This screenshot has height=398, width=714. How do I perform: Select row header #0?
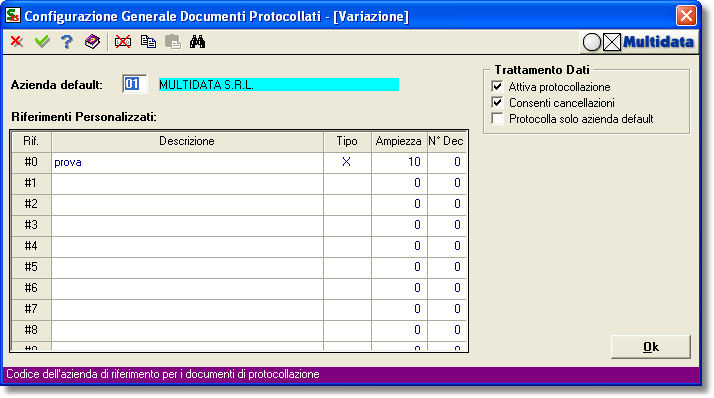click(31, 162)
